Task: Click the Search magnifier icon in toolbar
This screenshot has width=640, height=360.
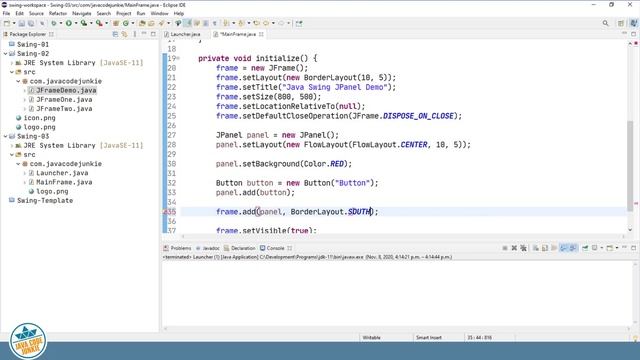Action: tap(606, 23)
